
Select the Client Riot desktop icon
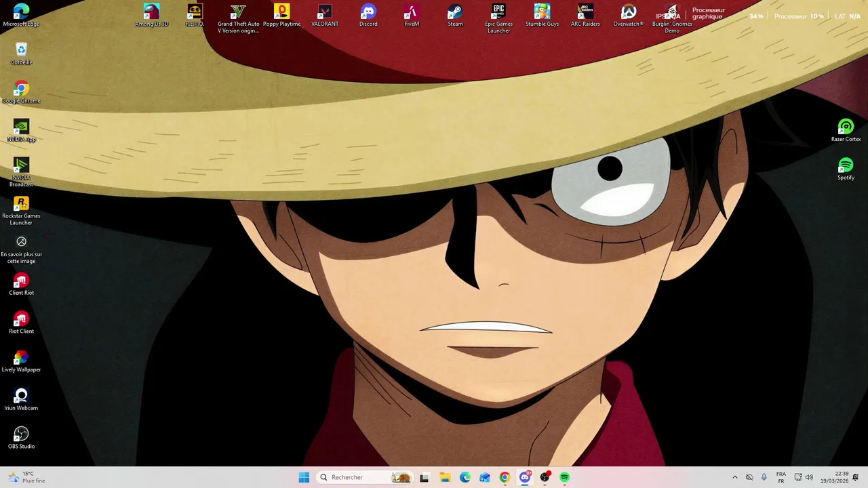[x=21, y=285]
